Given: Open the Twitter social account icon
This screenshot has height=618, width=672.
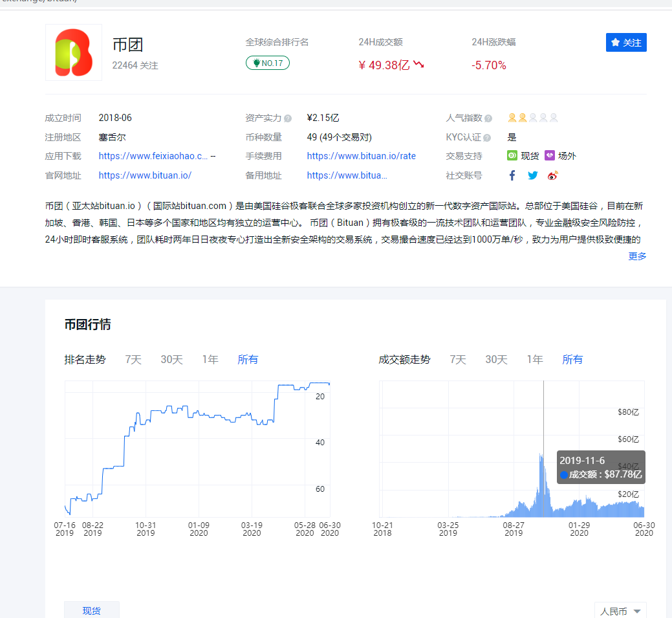Looking at the screenshot, I should coord(533,175).
